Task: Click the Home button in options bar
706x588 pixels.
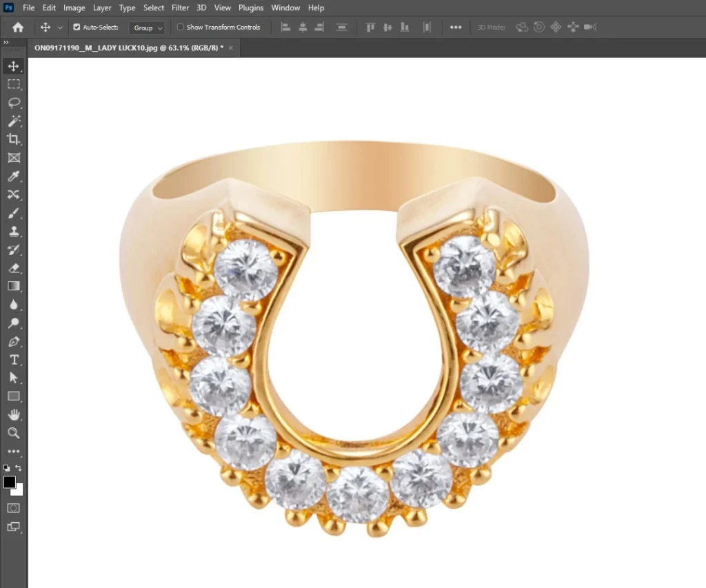Action: 18,28
